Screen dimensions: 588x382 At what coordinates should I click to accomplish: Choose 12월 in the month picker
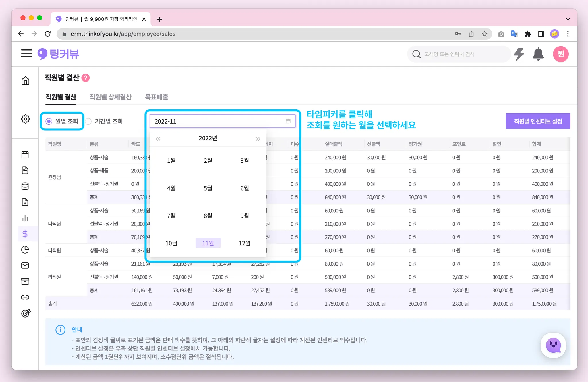[x=244, y=243]
